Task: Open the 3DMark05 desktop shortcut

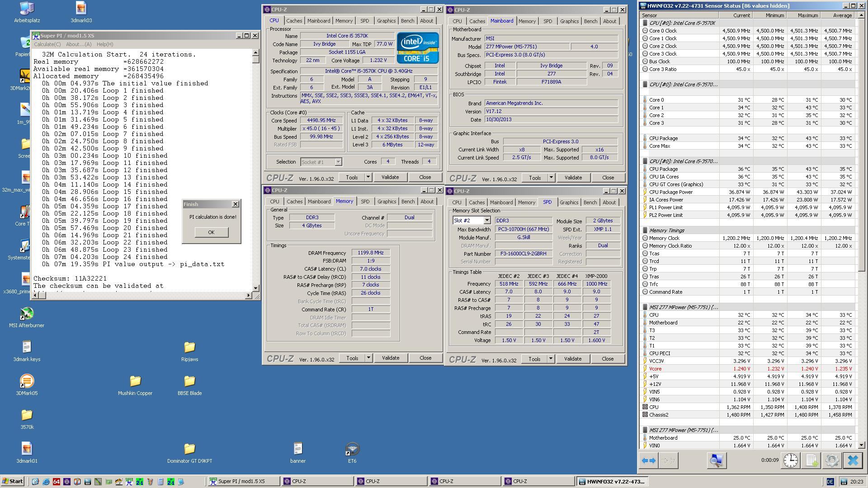Action: 27,385
